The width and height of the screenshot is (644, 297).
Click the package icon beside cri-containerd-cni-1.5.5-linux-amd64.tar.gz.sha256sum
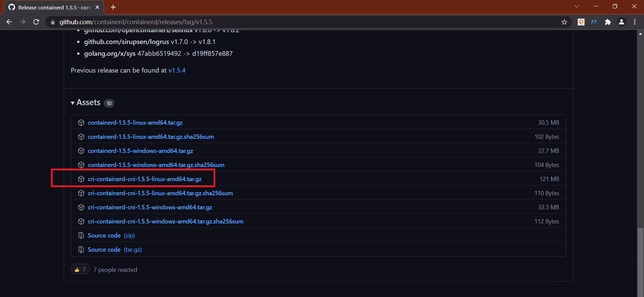tap(81, 193)
